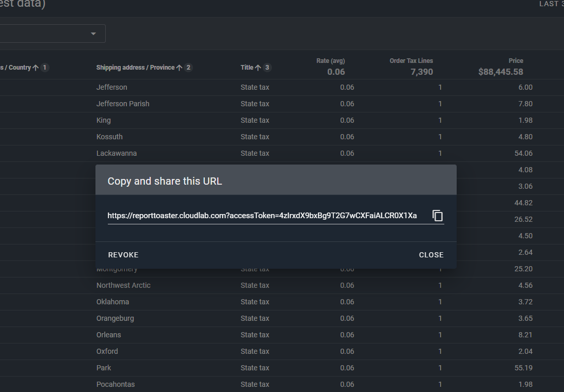Click the Price column header
This screenshot has height=392, width=564.
pos(515,61)
